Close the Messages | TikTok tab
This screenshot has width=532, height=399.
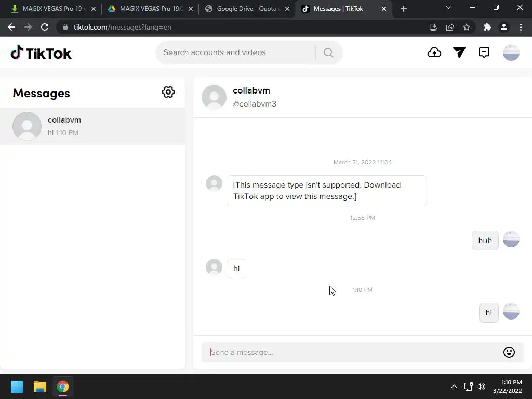[x=384, y=9]
